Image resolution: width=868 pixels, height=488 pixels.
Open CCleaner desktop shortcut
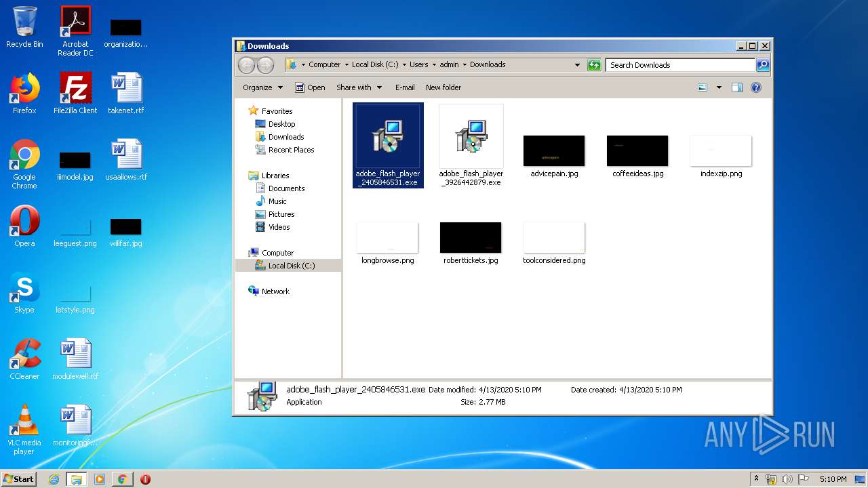coord(24,359)
